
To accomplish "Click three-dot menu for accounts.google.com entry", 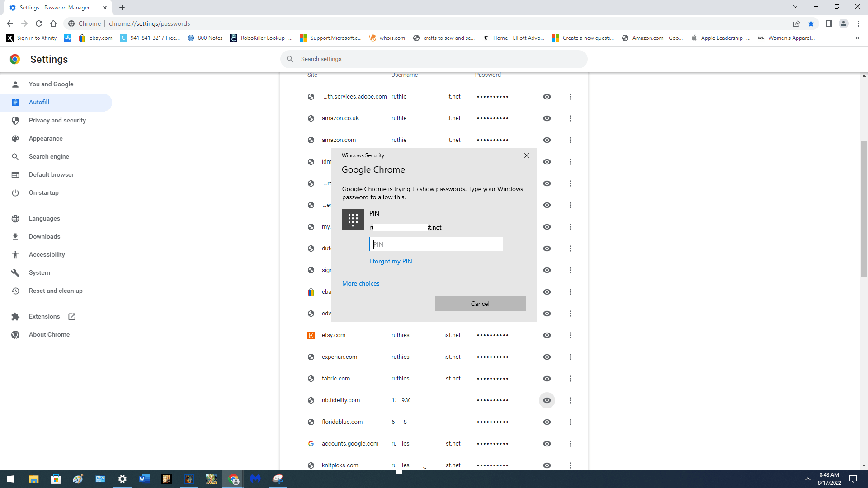I will coord(571,443).
